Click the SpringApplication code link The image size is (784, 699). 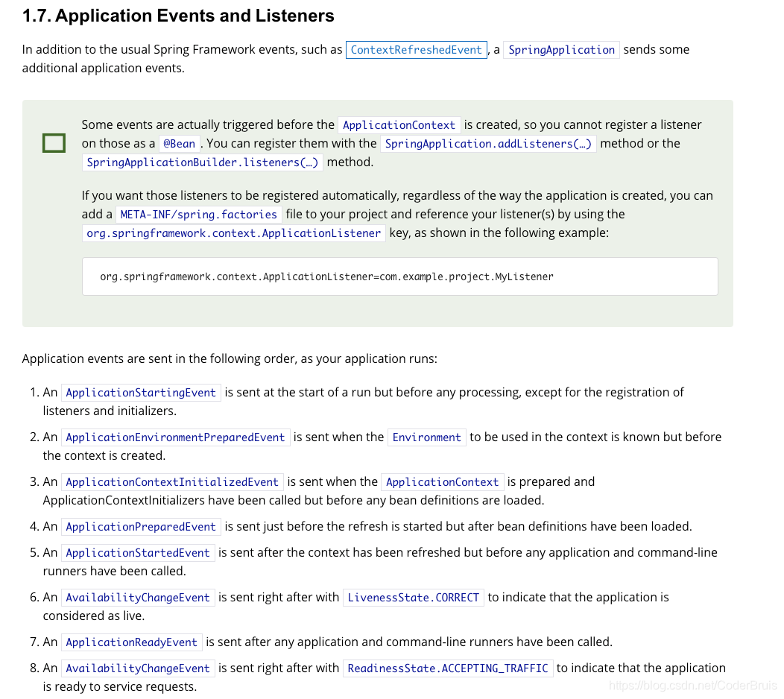coord(561,50)
